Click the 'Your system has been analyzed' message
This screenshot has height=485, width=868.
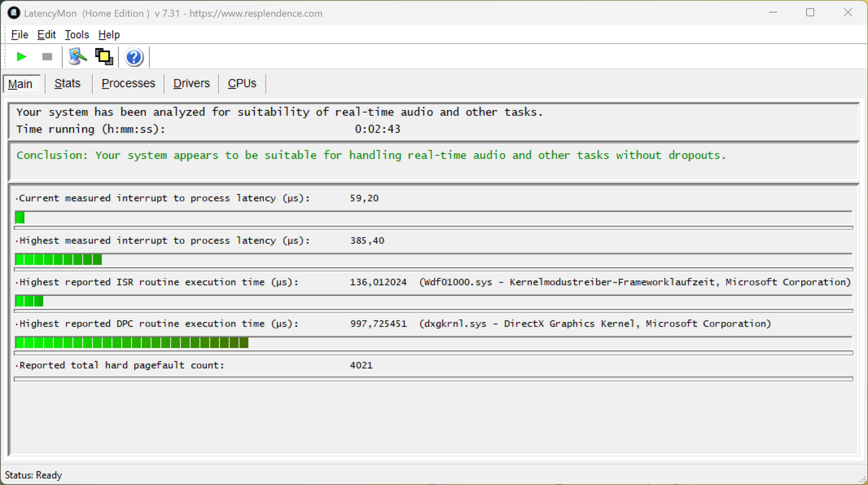[279, 112]
